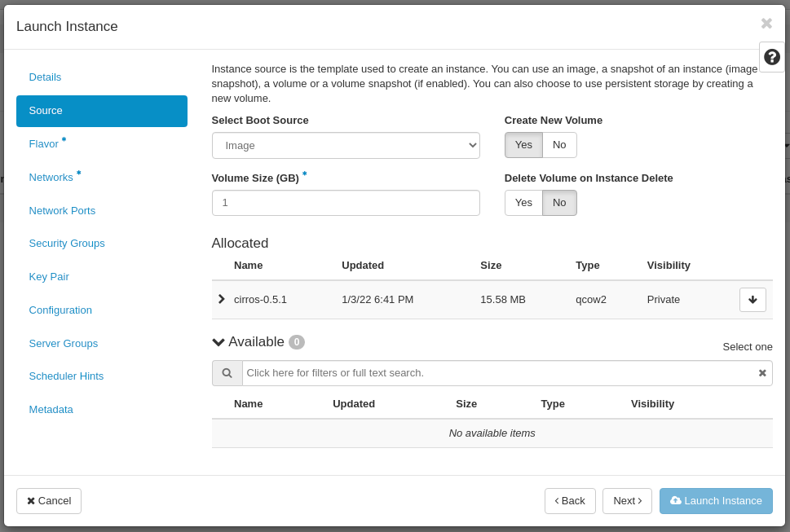The image size is (790, 532).
Task: Set Create New Volume to No
Action: (x=559, y=145)
